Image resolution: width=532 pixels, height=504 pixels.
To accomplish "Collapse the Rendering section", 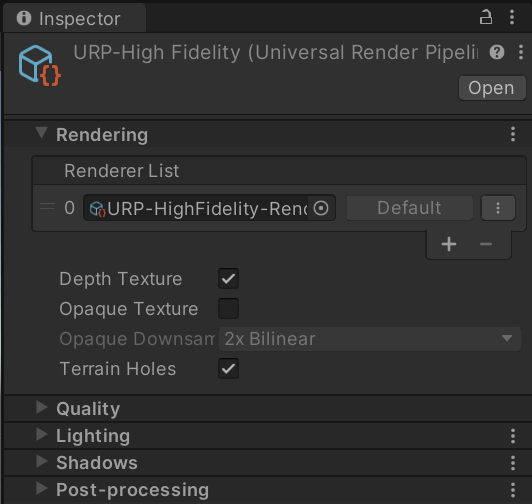I will coord(41,133).
